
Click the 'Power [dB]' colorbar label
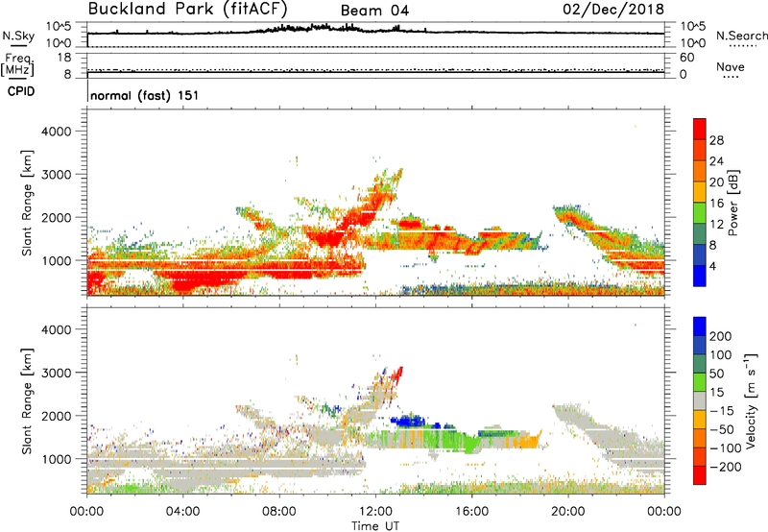(733, 203)
